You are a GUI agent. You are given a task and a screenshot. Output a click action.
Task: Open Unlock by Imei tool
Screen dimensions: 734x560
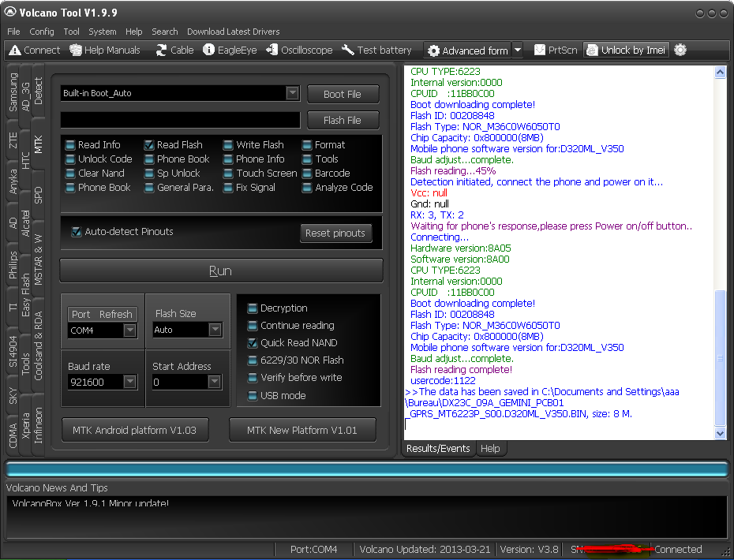click(626, 50)
